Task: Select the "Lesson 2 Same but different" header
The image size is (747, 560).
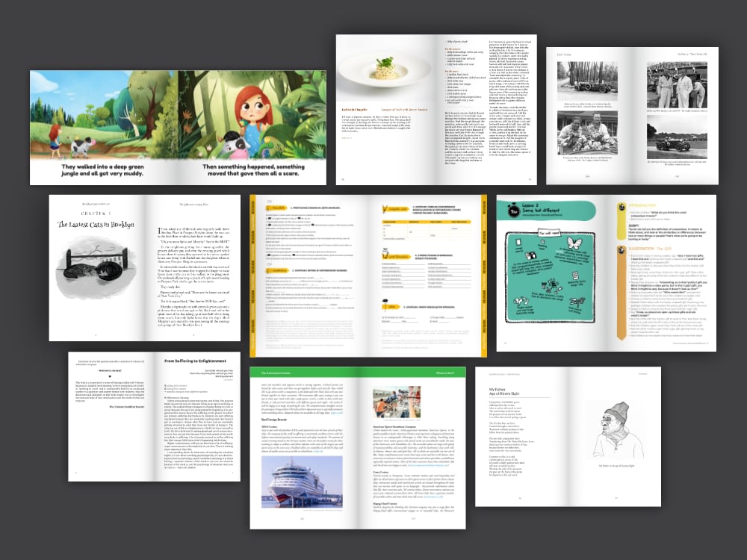Action: click(546, 210)
